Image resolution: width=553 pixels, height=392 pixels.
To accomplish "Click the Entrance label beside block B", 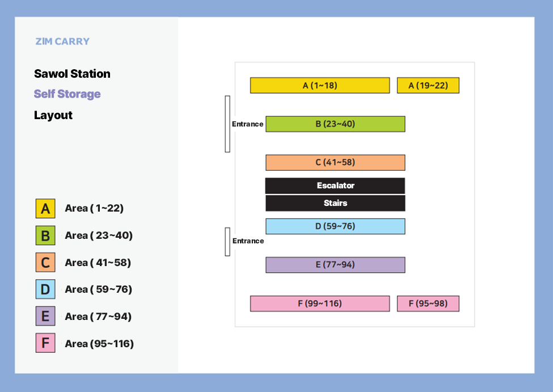I will pos(248,124).
